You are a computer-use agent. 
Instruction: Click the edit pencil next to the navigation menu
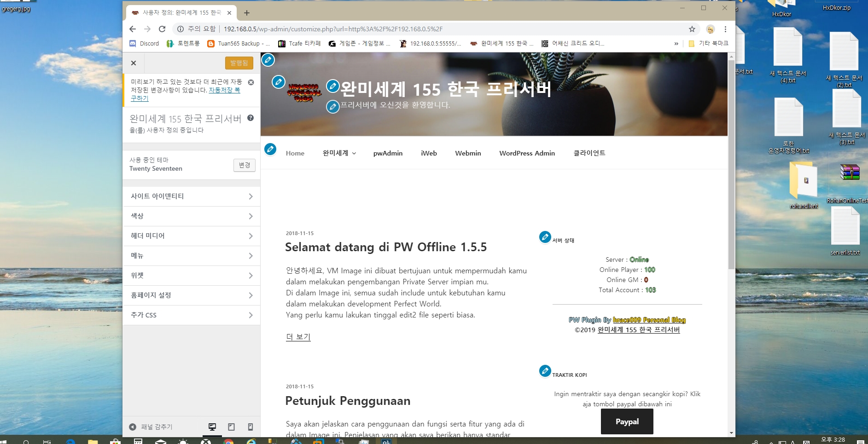pyautogui.click(x=270, y=149)
